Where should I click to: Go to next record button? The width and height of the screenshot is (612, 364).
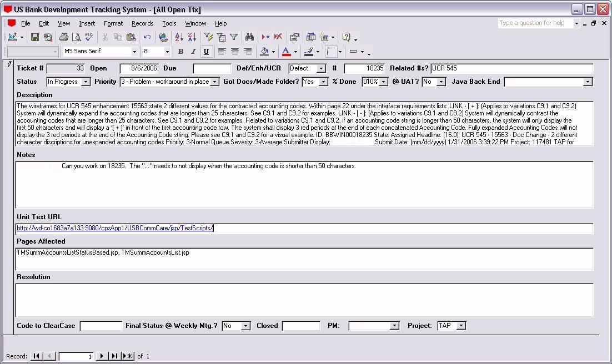click(102, 356)
